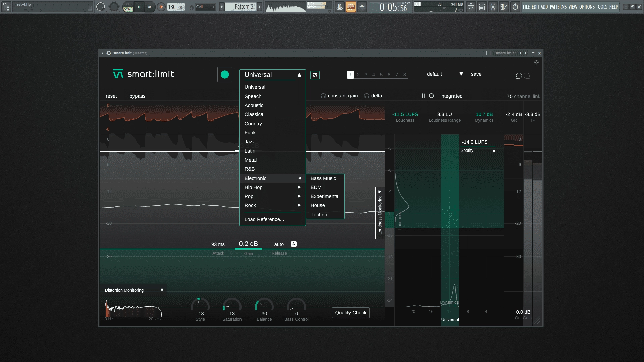Click the integrated loudness mode label

coord(451,96)
